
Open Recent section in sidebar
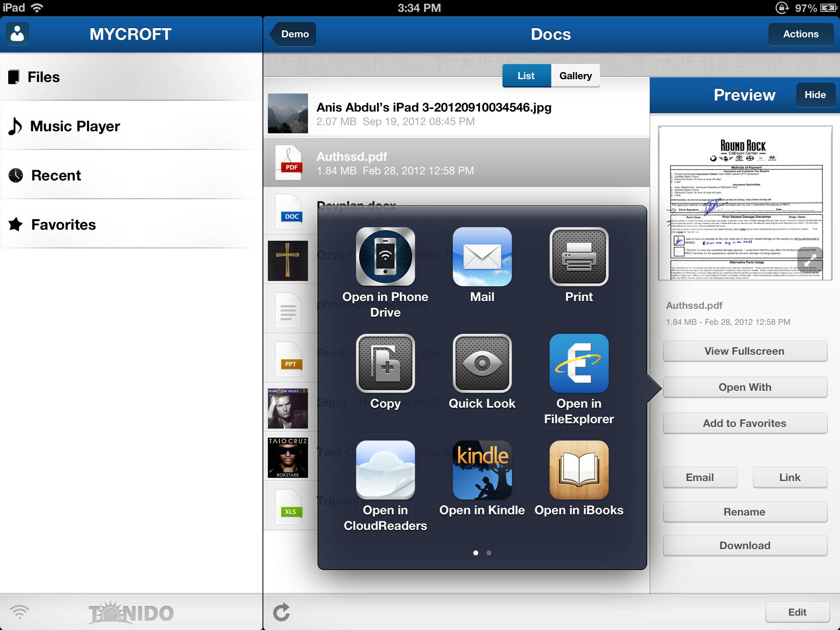(131, 175)
